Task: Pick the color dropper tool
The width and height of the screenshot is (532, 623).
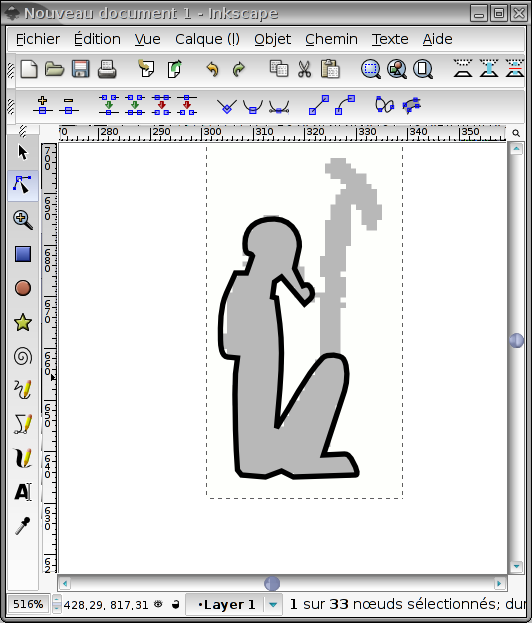Action: click(23, 526)
